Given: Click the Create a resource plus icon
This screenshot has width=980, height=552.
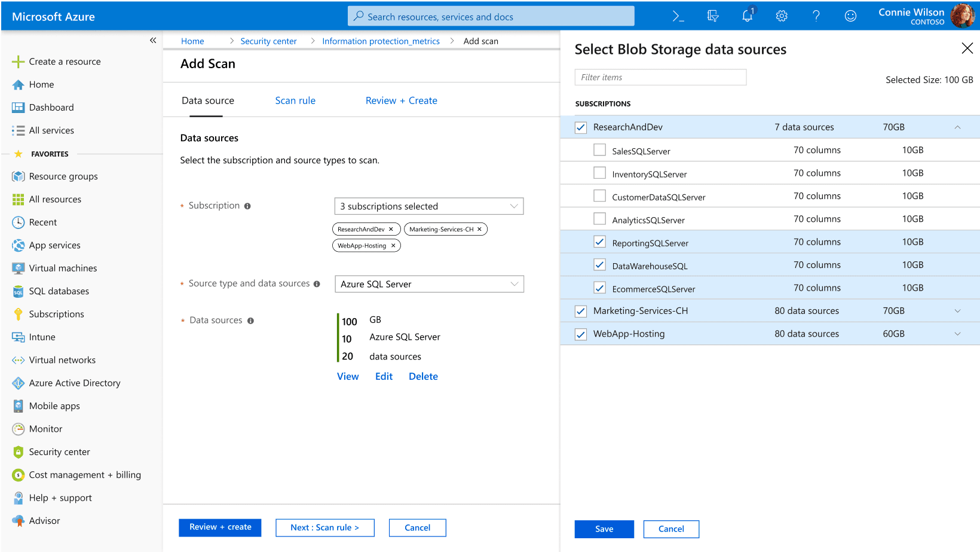Looking at the screenshot, I should 19,62.
